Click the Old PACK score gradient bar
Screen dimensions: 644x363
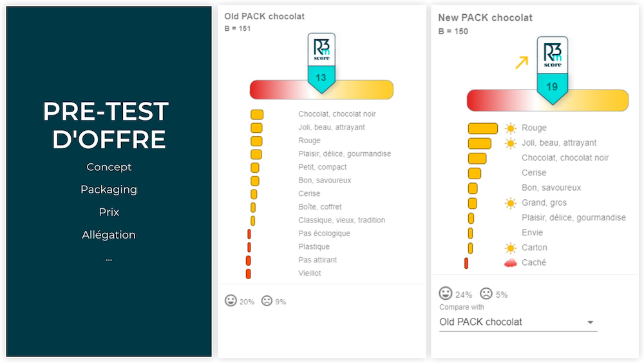pyautogui.click(x=321, y=90)
